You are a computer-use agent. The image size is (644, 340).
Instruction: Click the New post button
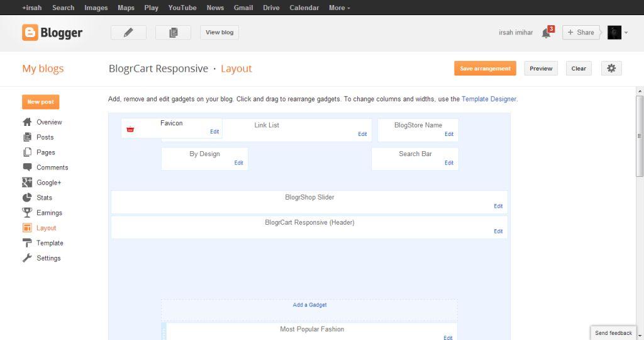[x=41, y=102]
